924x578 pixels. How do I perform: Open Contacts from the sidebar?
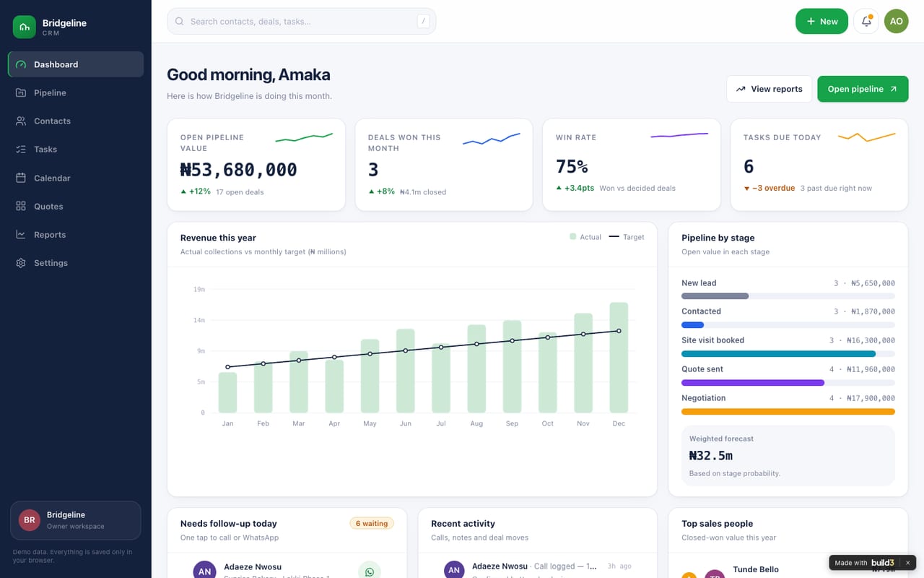(x=76, y=121)
